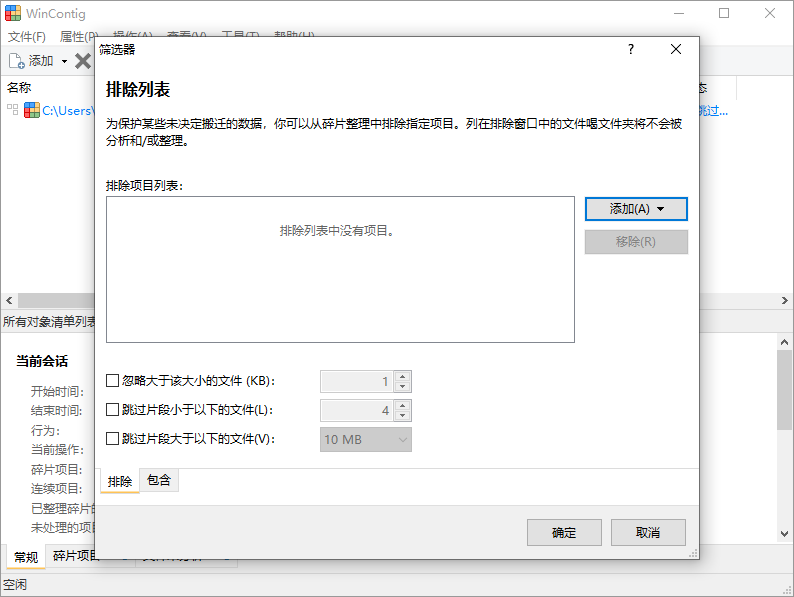Click inside the empty exclusion item list

click(340, 269)
